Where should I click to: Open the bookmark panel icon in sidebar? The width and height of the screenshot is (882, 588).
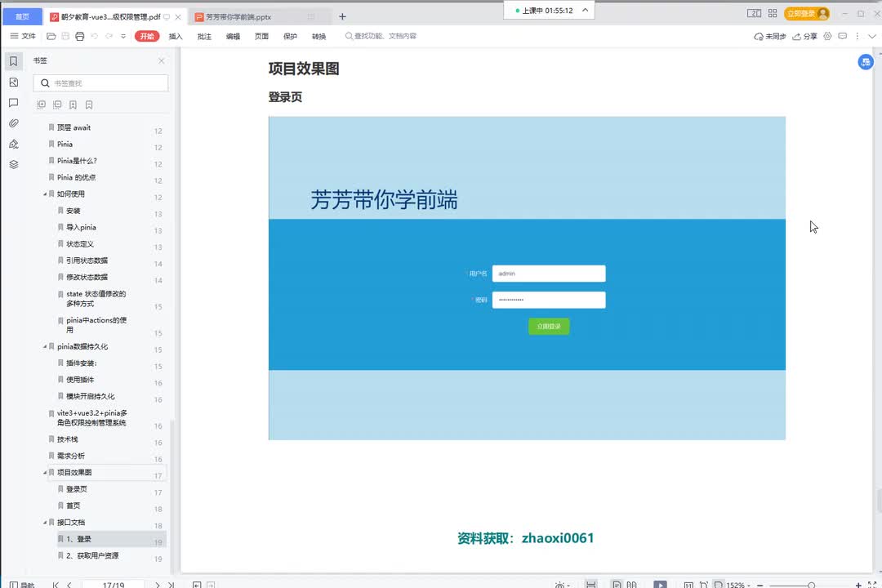(14, 60)
